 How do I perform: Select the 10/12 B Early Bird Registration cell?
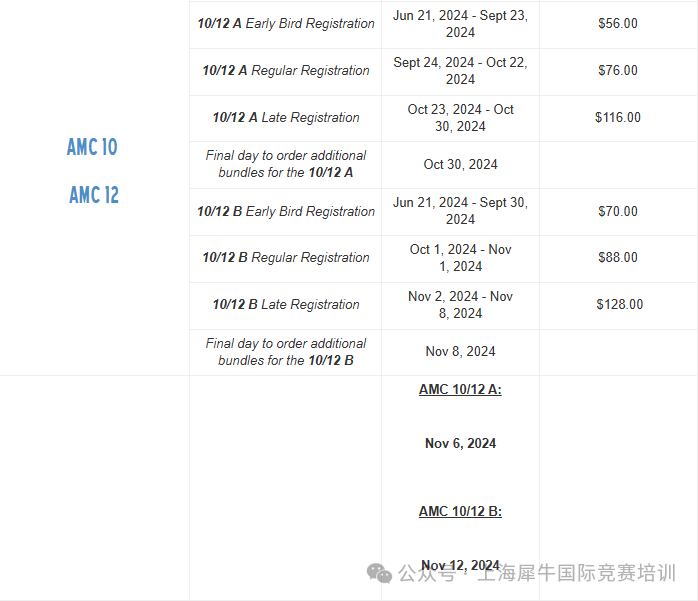pyautogui.click(x=286, y=211)
